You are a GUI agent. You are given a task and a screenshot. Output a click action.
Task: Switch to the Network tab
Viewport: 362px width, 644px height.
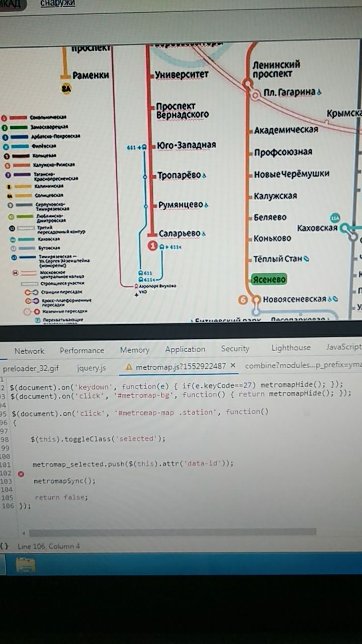29,351
